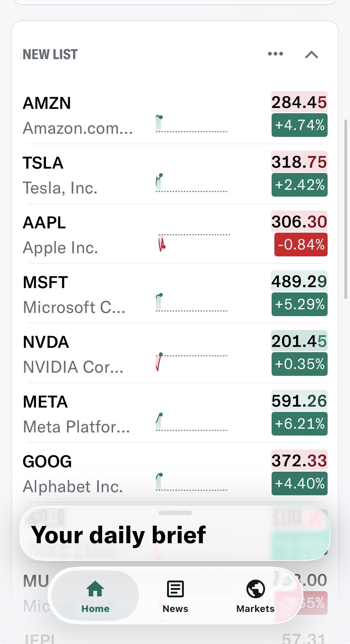Image resolution: width=350 pixels, height=644 pixels.
Task: Open Your daily brief card
Action: pos(175,534)
